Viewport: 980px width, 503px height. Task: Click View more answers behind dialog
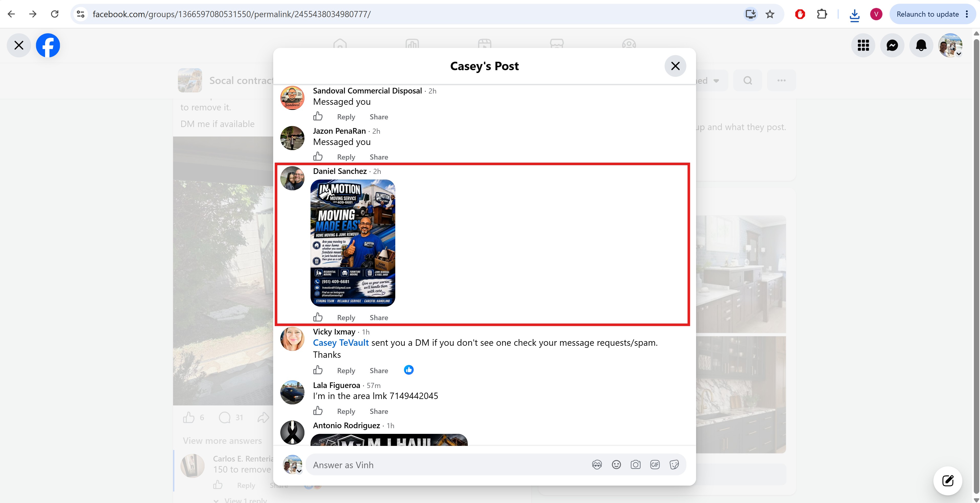tap(222, 441)
